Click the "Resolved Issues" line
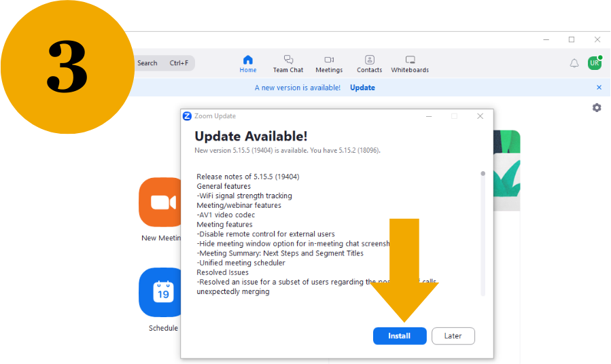611x364 pixels. (222, 272)
